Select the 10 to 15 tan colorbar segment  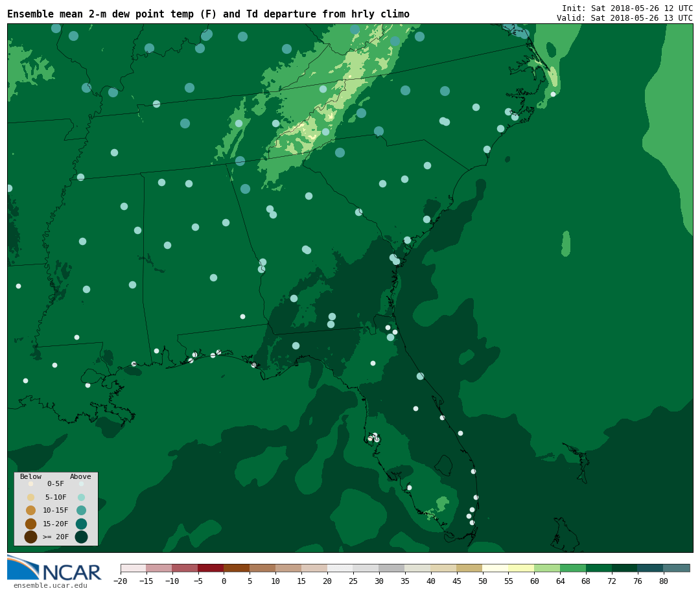coord(289,568)
